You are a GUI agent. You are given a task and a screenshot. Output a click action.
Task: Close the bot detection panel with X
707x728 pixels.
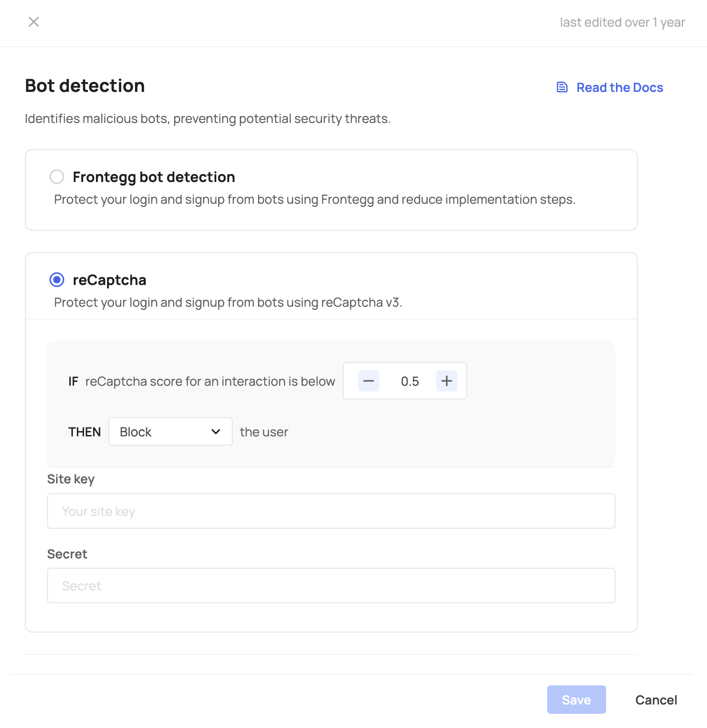click(x=34, y=22)
